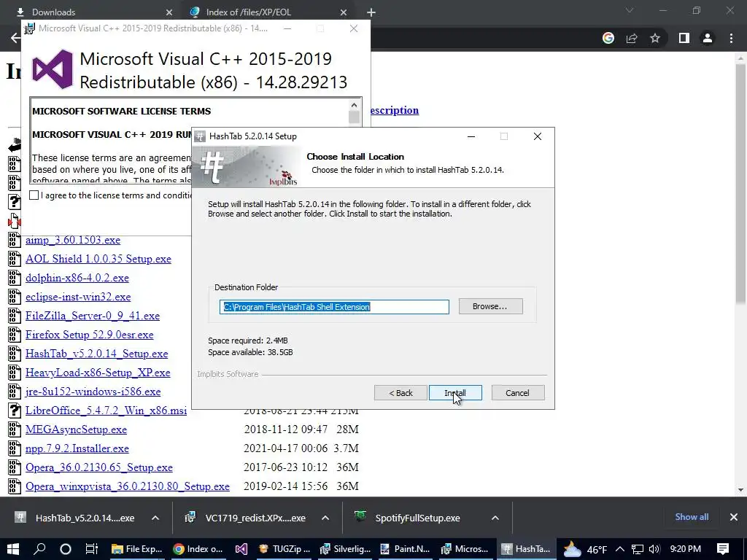Bookmark this page with the star icon
The height and width of the screenshot is (560, 747).
pyautogui.click(x=655, y=38)
